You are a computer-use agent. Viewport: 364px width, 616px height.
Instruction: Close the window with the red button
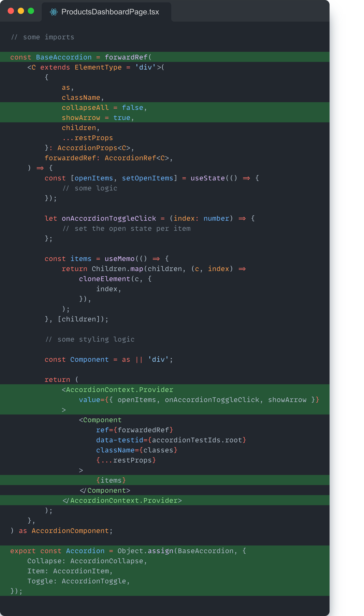pyautogui.click(x=11, y=11)
